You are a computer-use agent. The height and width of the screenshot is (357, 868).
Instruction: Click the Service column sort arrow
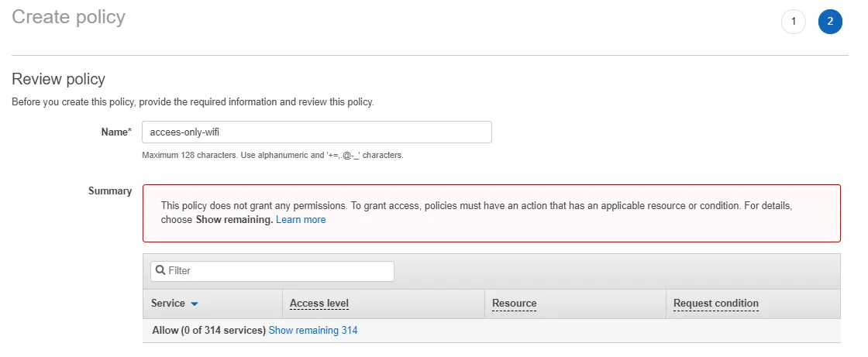tap(195, 304)
